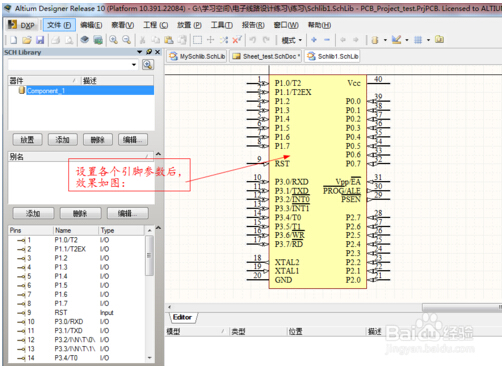Click the save floppy disk icon

40,40
